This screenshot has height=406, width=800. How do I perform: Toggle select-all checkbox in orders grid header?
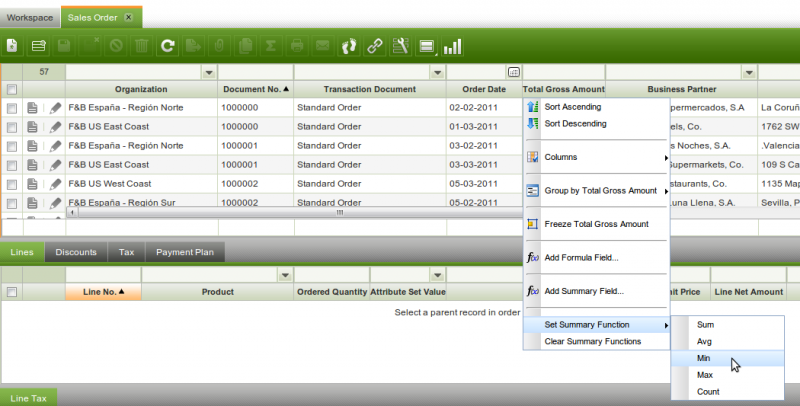pos(12,89)
